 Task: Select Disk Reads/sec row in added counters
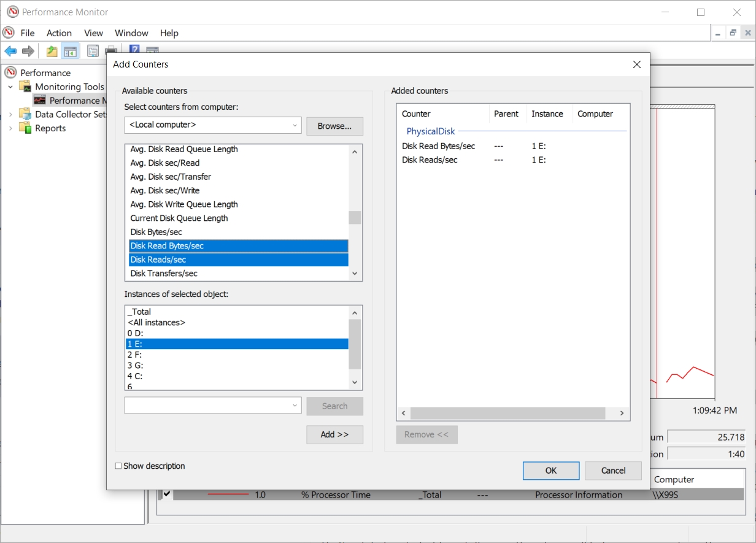pos(513,160)
